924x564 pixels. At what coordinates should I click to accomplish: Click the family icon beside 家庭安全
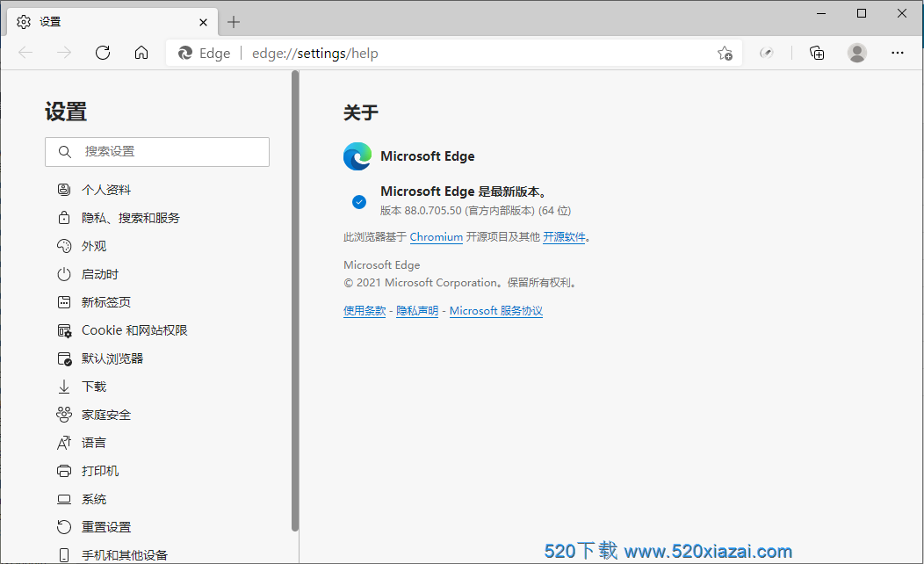pyautogui.click(x=63, y=415)
